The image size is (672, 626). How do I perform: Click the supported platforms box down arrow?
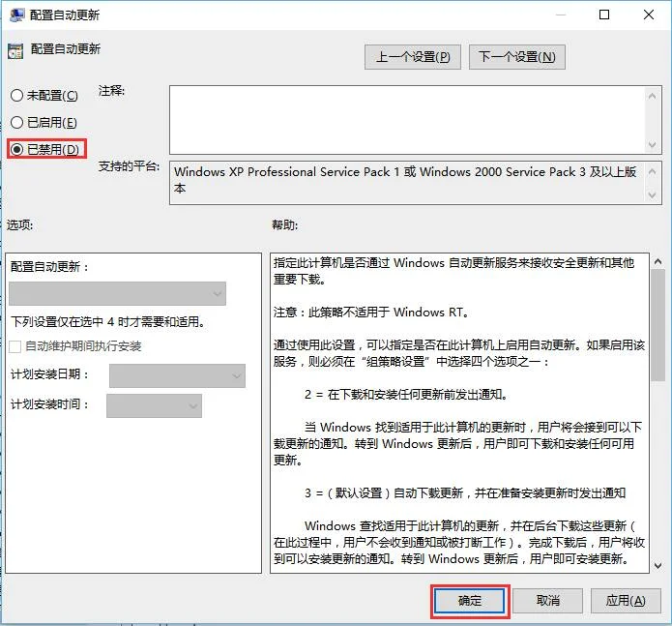[x=656, y=196]
